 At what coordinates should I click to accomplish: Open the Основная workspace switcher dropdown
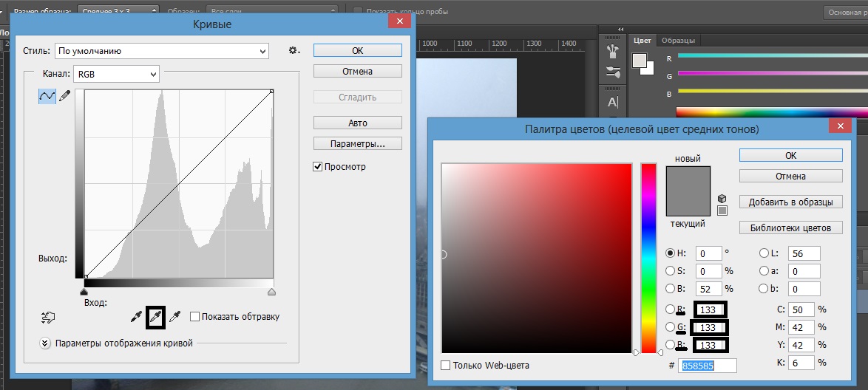(x=845, y=12)
